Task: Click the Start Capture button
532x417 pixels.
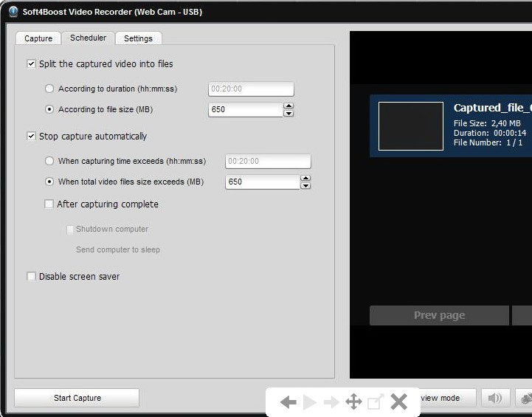Action: click(x=77, y=398)
